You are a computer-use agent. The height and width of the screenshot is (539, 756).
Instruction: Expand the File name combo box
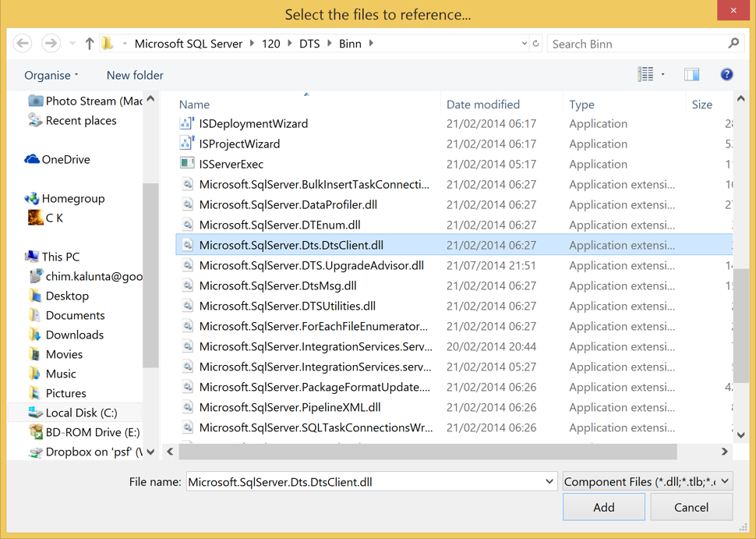click(546, 481)
